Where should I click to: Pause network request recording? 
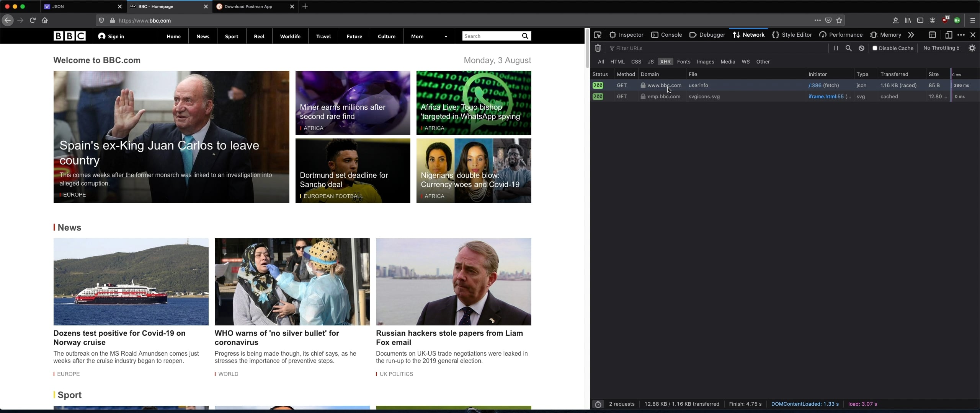pyautogui.click(x=836, y=48)
